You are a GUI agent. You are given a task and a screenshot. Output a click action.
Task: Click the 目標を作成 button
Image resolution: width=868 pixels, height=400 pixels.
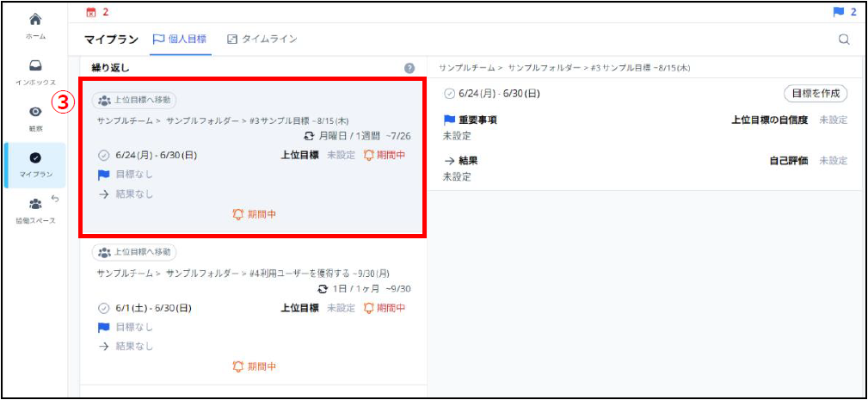(x=816, y=94)
